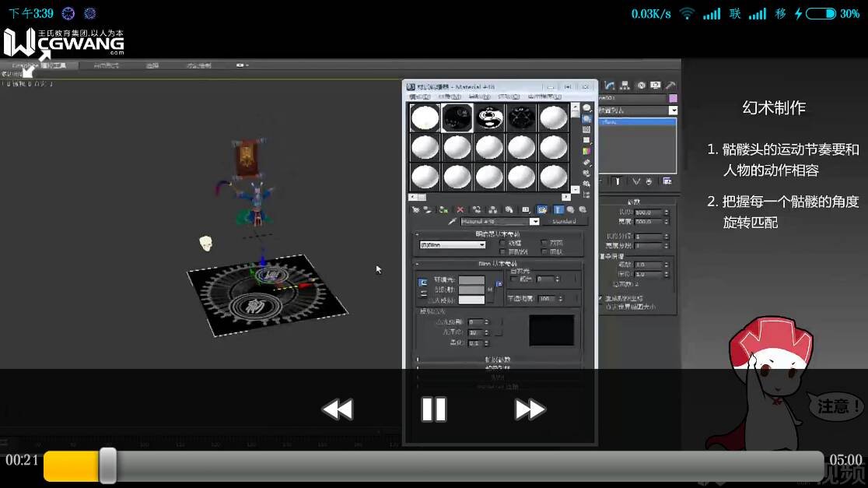Click purple object color swatch
This screenshot has width=868, height=488.
(673, 98)
